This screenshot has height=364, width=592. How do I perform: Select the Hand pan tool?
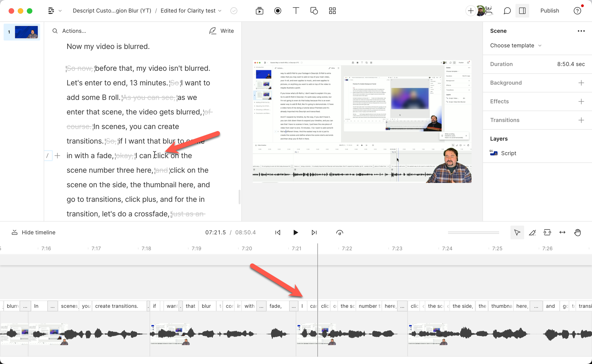tap(577, 233)
